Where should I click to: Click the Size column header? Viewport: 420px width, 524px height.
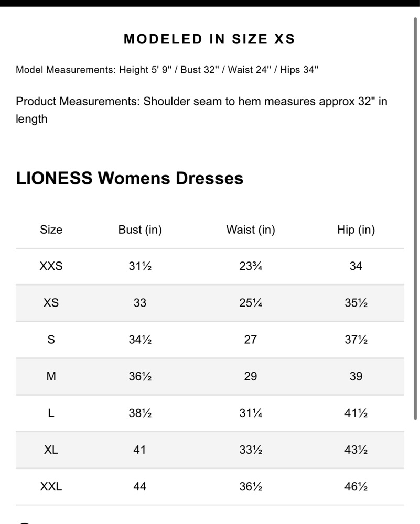(51, 230)
